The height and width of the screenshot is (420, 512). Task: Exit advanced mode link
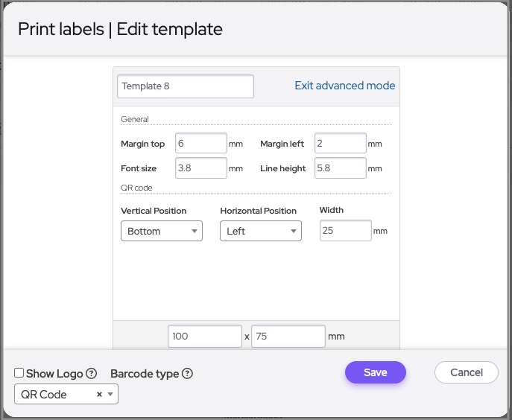[x=344, y=86]
